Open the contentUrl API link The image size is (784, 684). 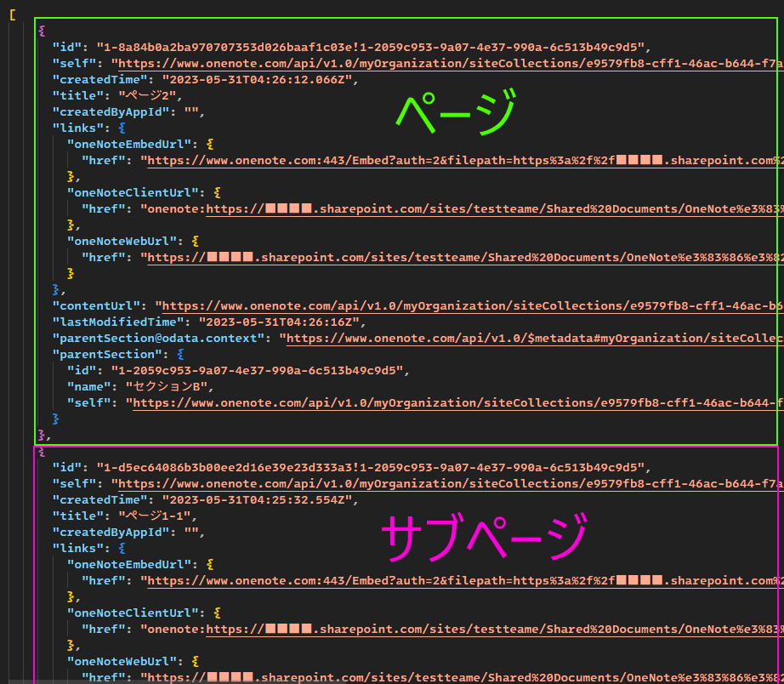coord(473,306)
